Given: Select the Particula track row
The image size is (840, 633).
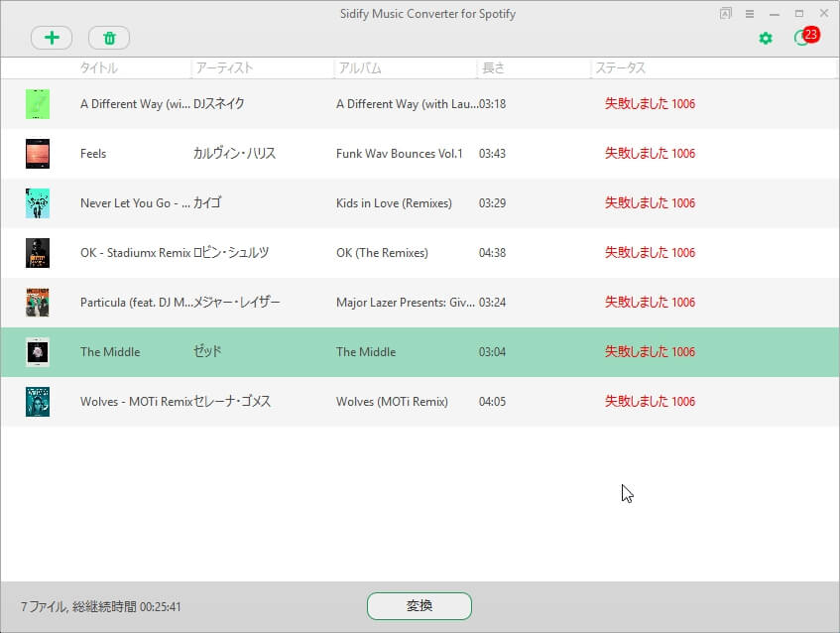Looking at the screenshot, I should click(x=137, y=303).
